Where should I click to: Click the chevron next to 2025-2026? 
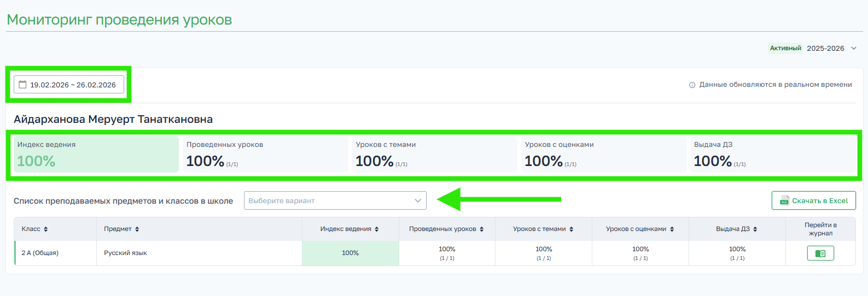coord(853,48)
